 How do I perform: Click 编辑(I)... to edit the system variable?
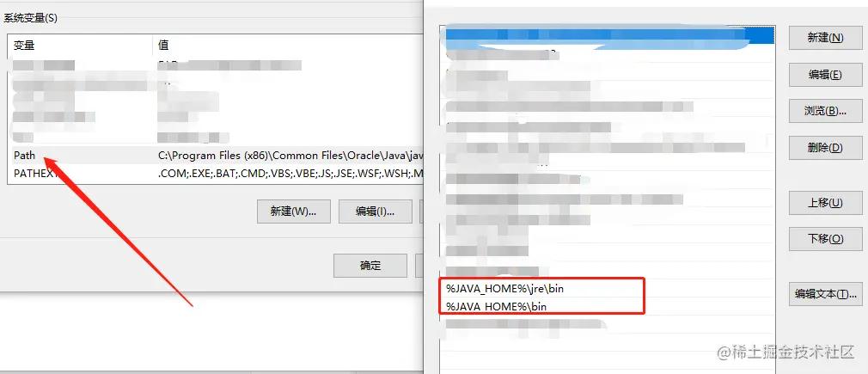pos(376,212)
